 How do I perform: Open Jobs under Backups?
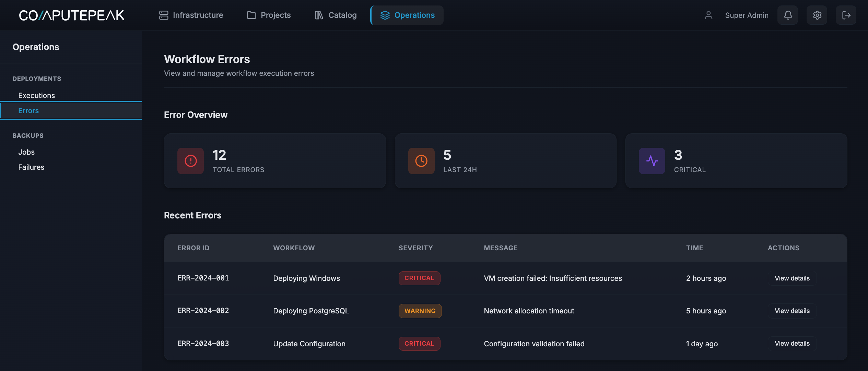(26, 152)
